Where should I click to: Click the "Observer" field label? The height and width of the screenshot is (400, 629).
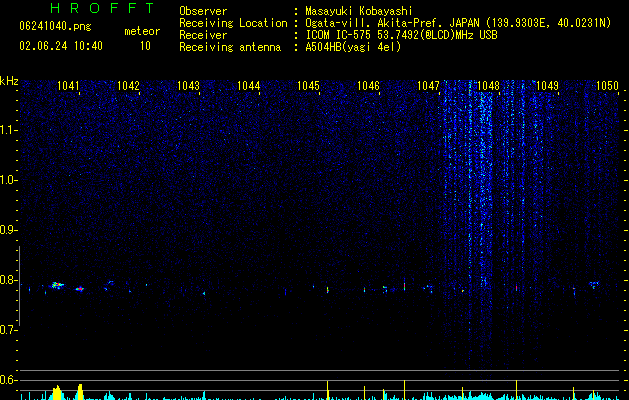[x=203, y=11]
